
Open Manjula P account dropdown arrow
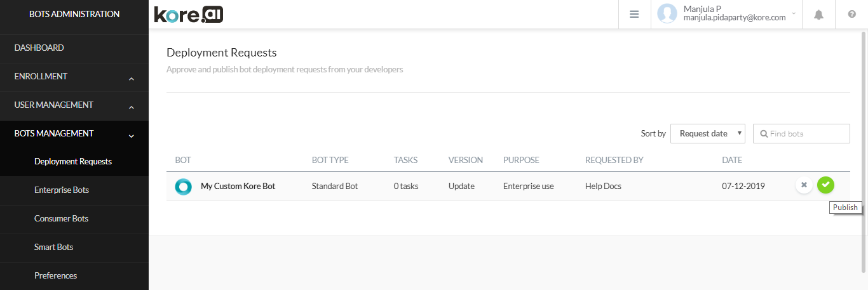794,13
